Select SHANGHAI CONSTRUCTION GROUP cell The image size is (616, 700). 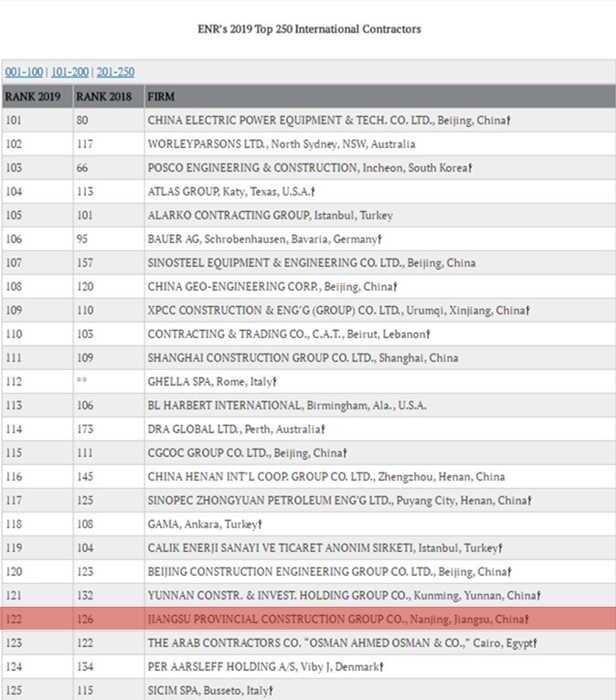pyautogui.click(x=380, y=357)
